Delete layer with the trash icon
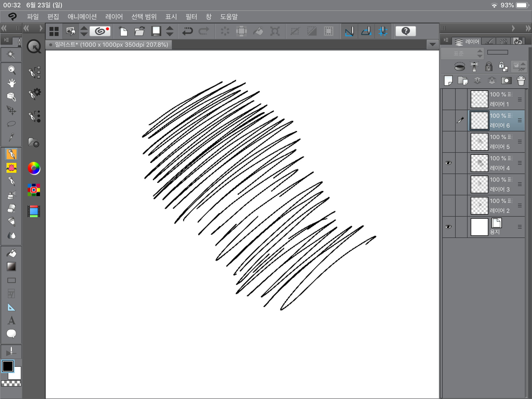The height and width of the screenshot is (399, 532). pyautogui.click(x=521, y=81)
